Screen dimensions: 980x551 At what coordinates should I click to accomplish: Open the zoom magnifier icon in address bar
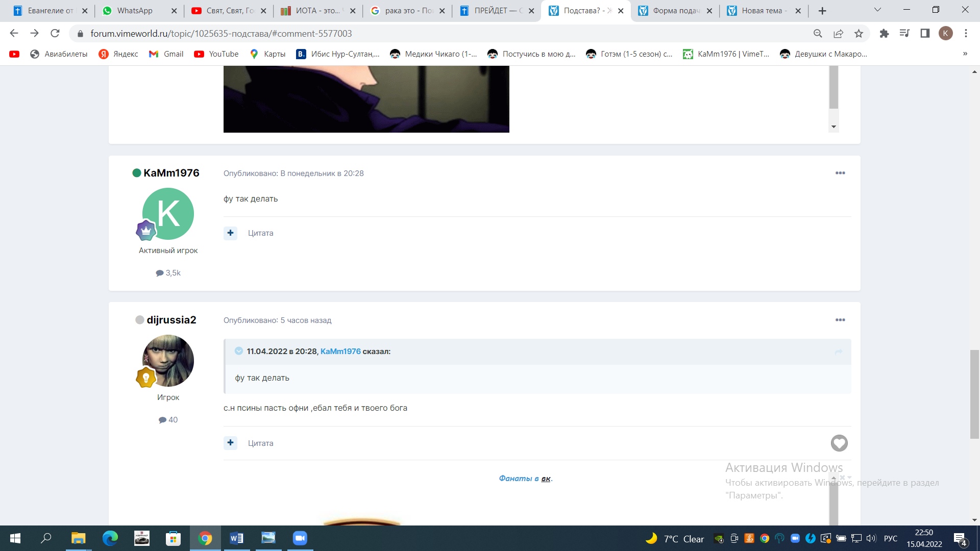(818, 34)
